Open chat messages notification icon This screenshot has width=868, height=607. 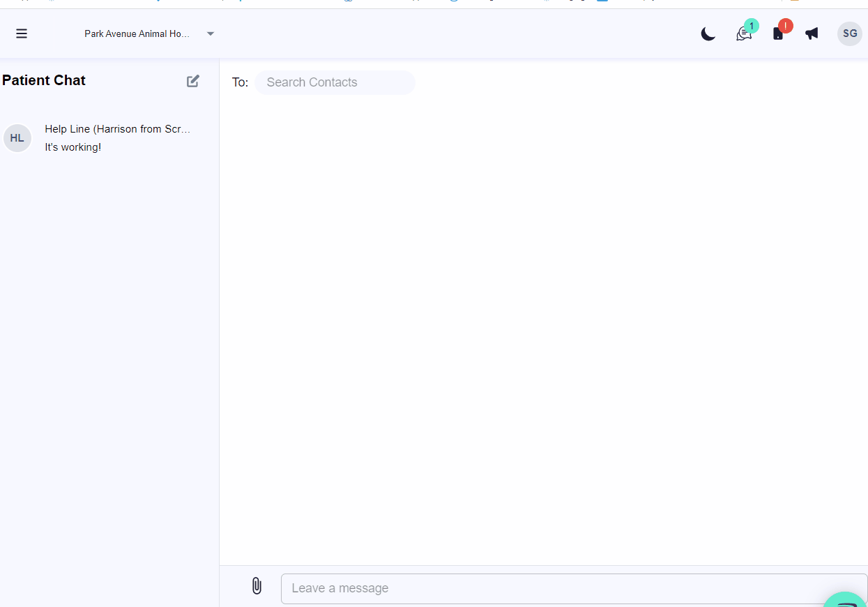(x=745, y=32)
